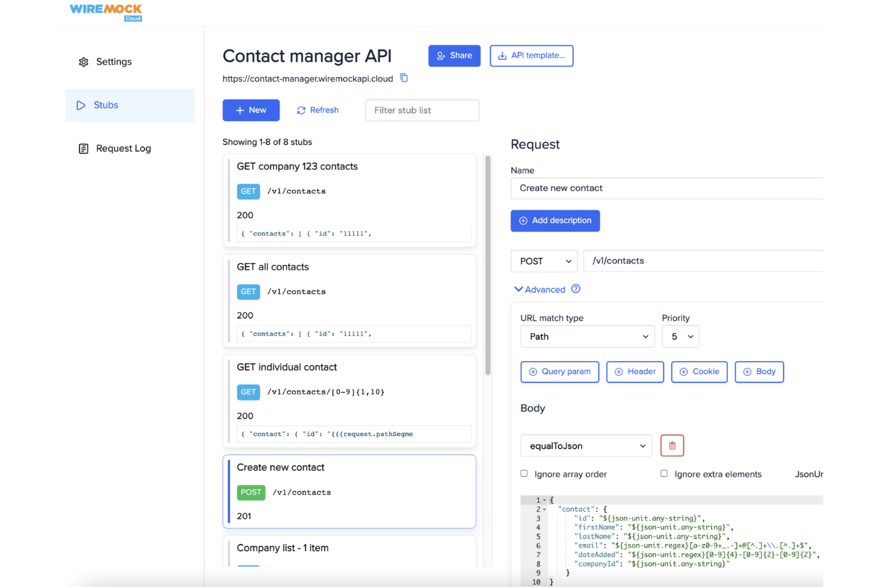
Task: Open the Priority dropdown
Action: [681, 336]
